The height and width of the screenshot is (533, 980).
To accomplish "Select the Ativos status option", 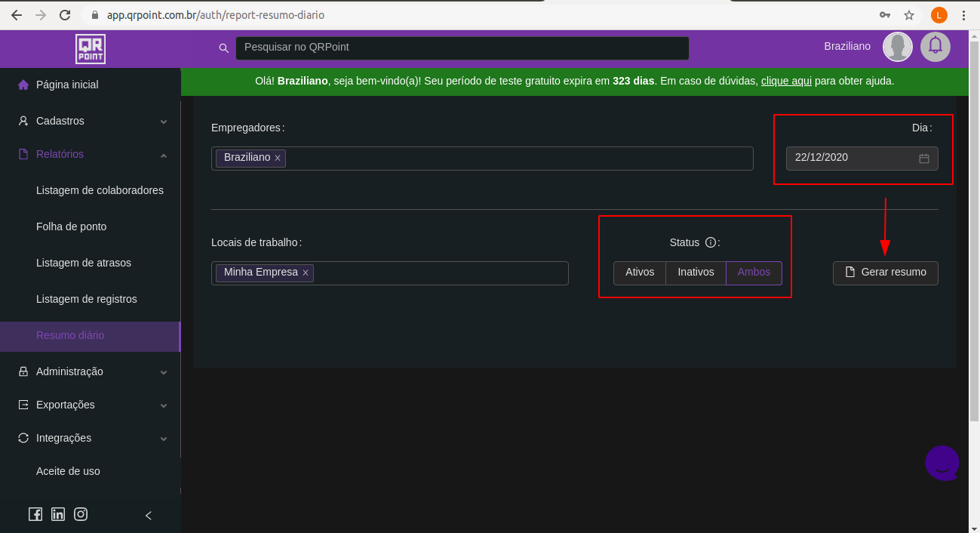I will click(640, 273).
